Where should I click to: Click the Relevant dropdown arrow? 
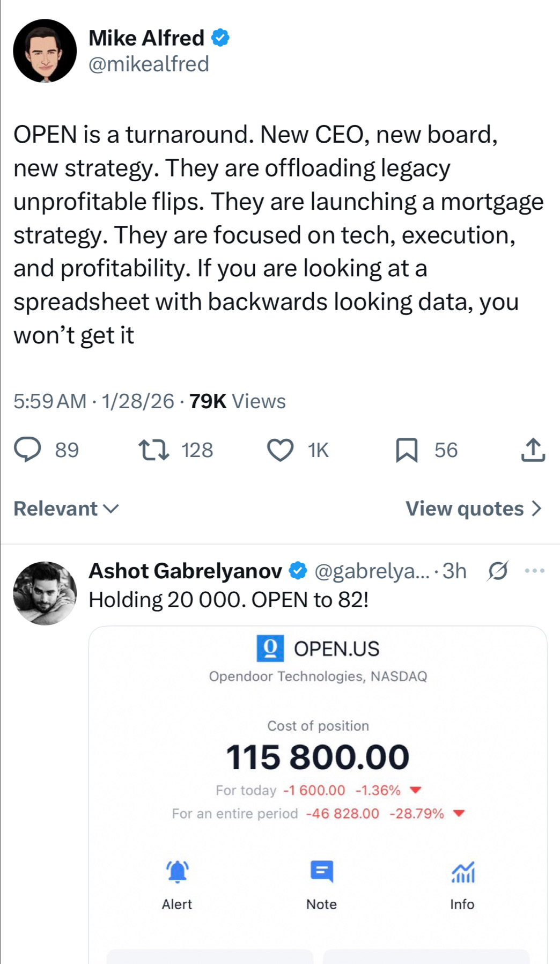pyautogui.click(x=110, y=509)
